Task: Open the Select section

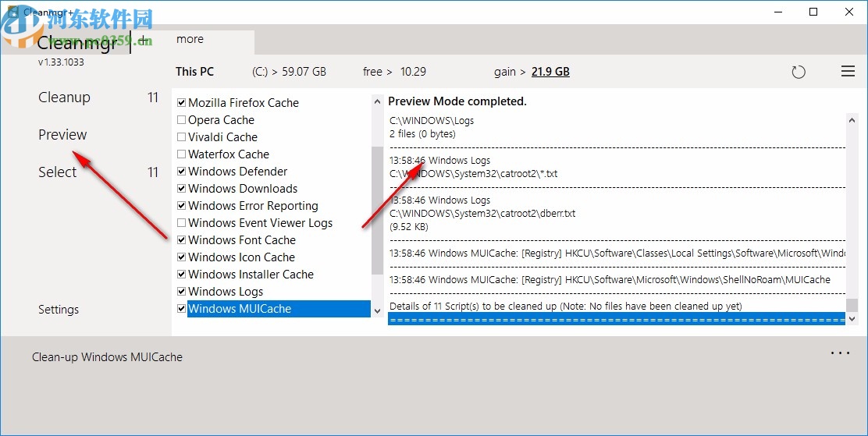Action: coord(57,172)
